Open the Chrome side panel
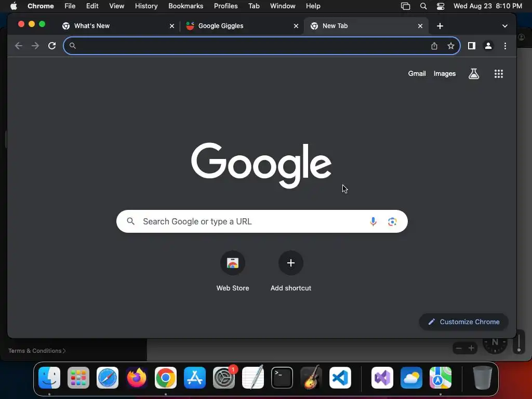This screenshot has height=399, width=532. [472, 46]
